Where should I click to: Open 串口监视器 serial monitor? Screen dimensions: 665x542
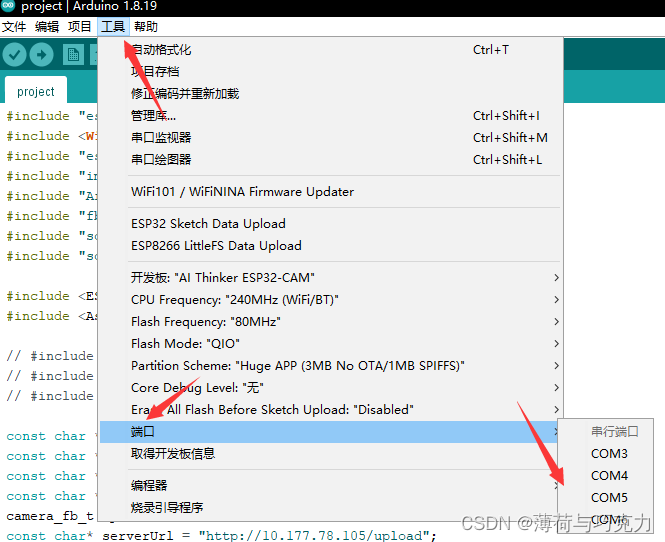330,138
